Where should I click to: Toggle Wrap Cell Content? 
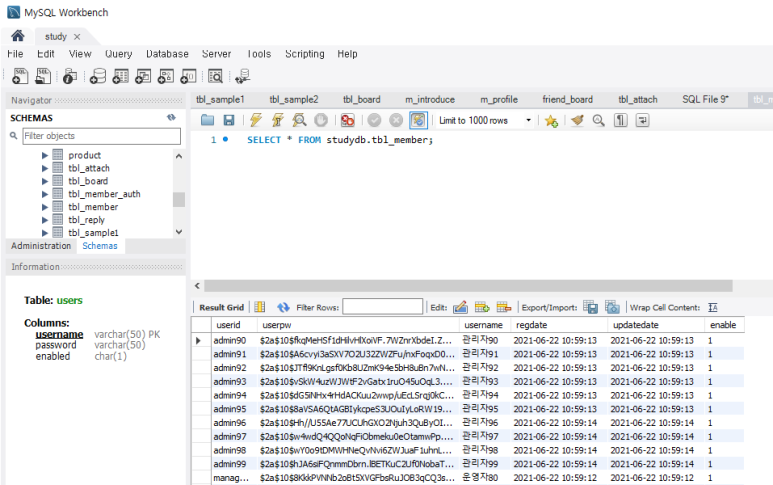pos(713,308)
